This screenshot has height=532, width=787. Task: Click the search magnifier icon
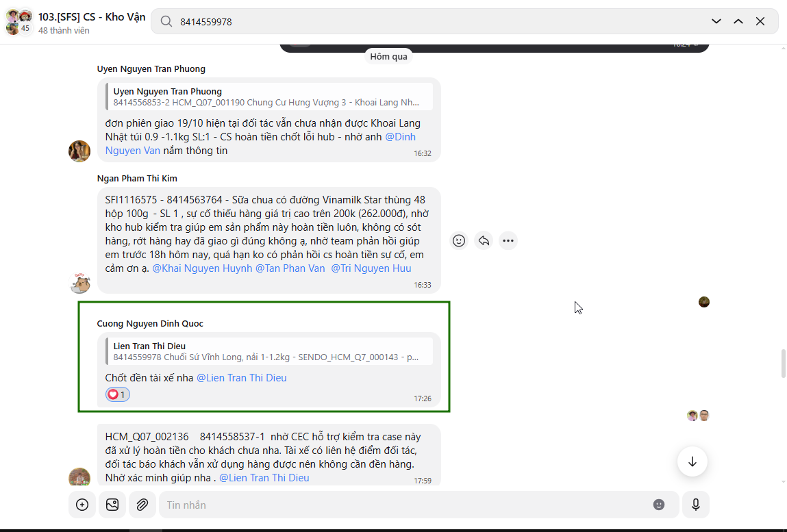coord(166,22)
